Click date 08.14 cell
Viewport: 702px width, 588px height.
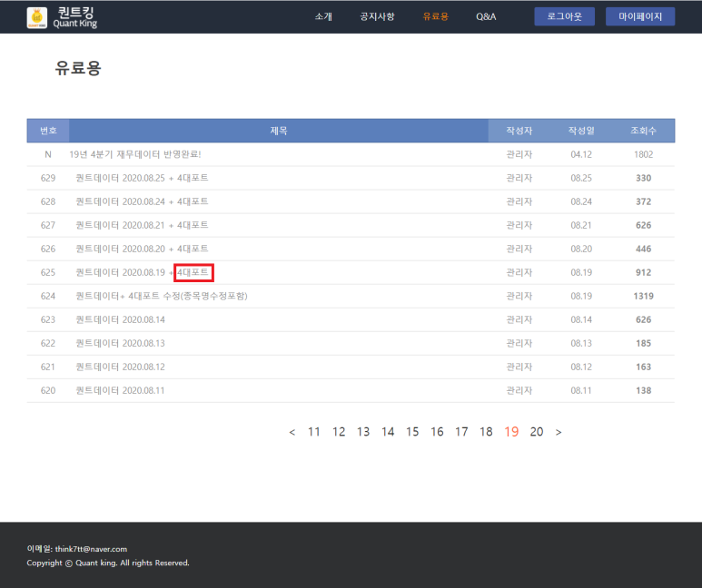coord(581,319)
